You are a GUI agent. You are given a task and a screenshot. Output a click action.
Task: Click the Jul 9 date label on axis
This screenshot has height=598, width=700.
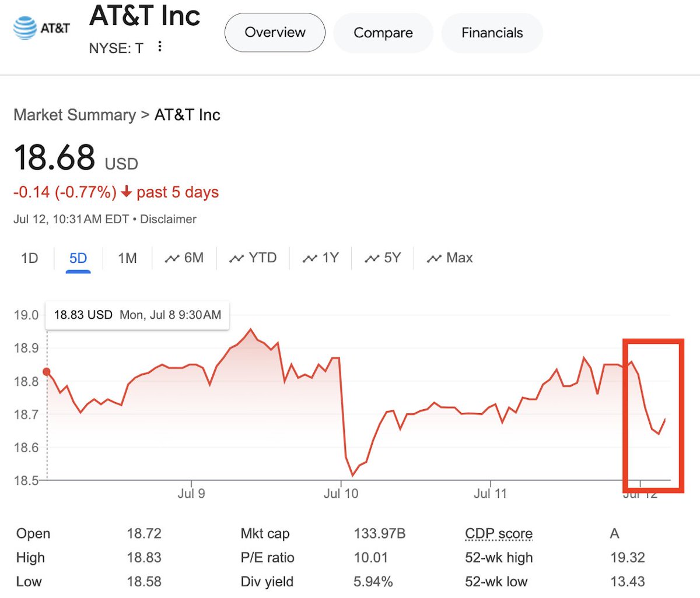click(191, 494)
